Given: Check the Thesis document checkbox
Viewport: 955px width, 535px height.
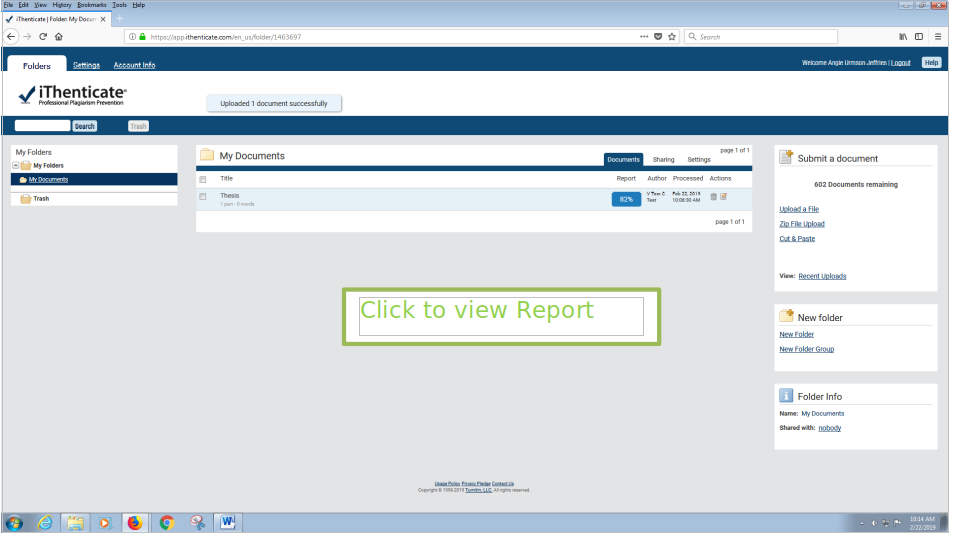Looking at the screenshot, I should (x=203, y=197).
